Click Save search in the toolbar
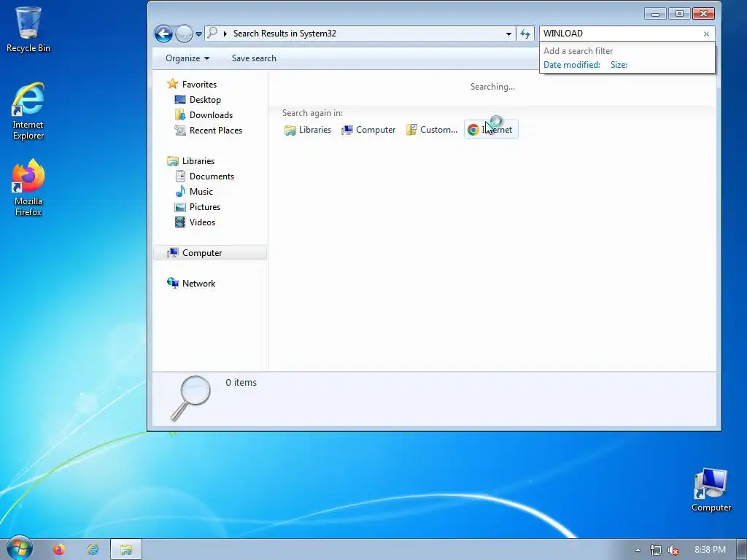The width and height of the screenshot is (747, 560). tap(254, 58)
